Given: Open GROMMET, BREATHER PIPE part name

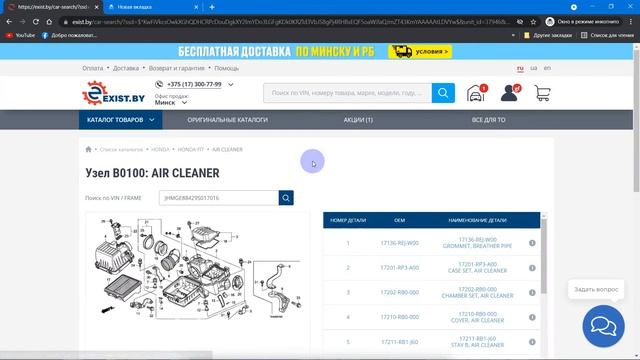Looking at the screenshot, I should coord(477,246).
